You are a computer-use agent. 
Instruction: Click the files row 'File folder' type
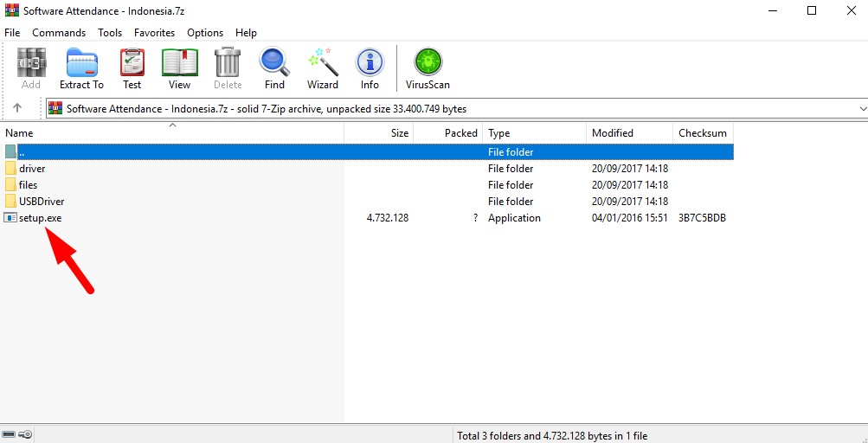tap(511, 185)
